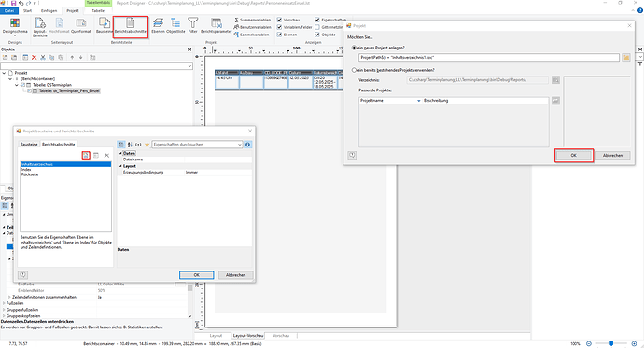
Task: Click the zoom slider handle in status bar
Action: point(611,343)
